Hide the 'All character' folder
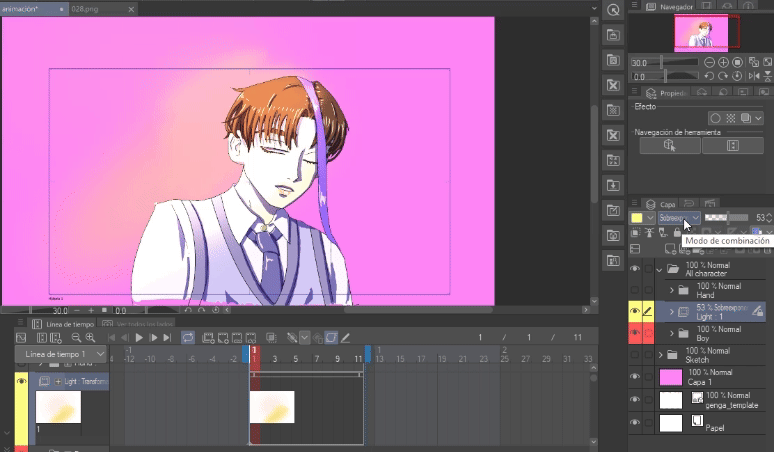The image size is (774, 452). [x=635, y=269]
